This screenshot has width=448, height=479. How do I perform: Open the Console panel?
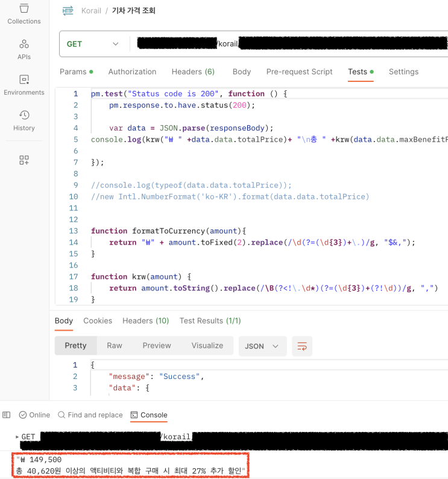[149, 415]
